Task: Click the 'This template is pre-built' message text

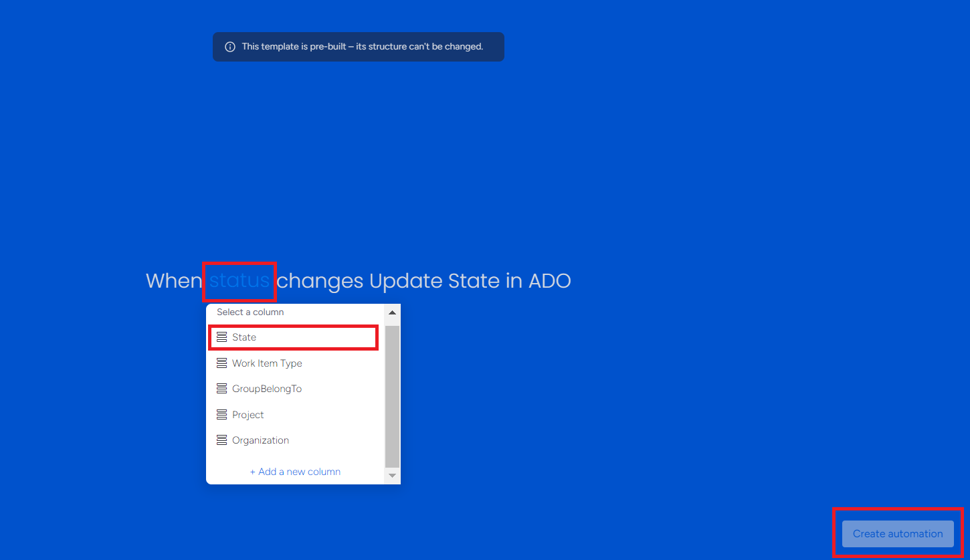Action: click(363, 47)
